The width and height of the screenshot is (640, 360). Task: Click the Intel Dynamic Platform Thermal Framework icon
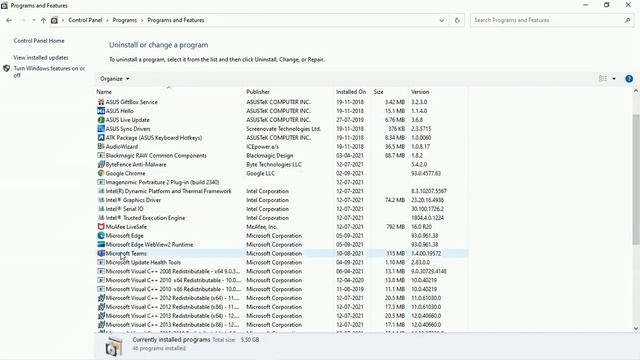click(x=101, y=191)
